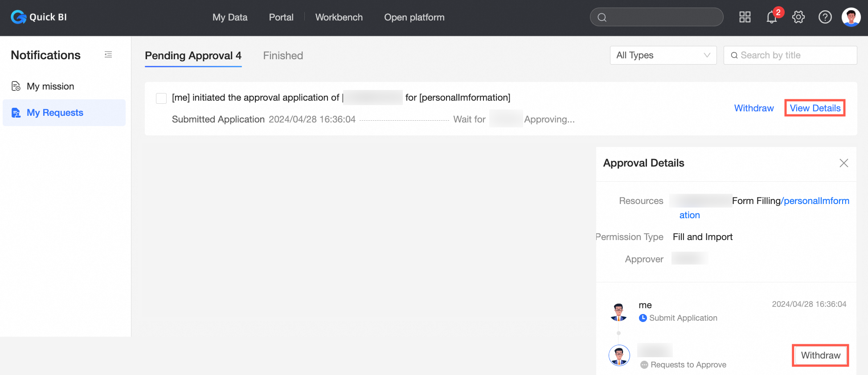
Task: Open the settings gear icon
Action: tap(798, 17)
